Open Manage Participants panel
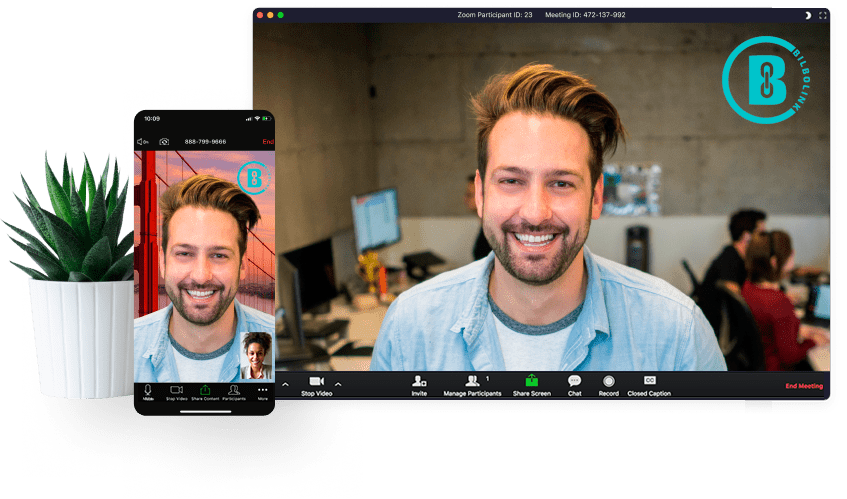Image resolution: width=847 pixels, height=499 pixels. click(471, 382)
